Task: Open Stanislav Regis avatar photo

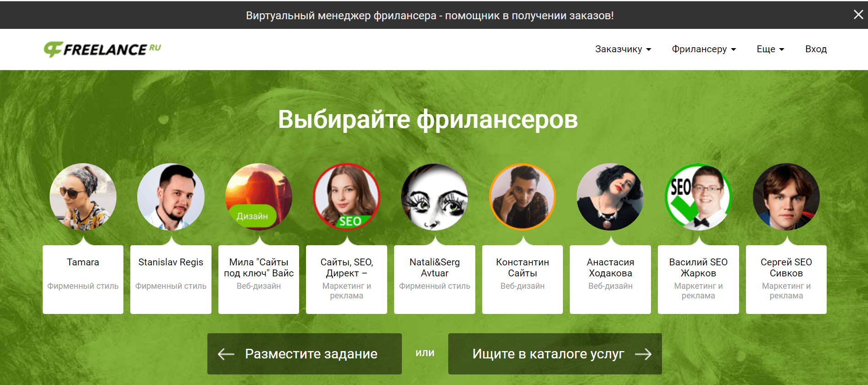Action: [x=171, y=197]
